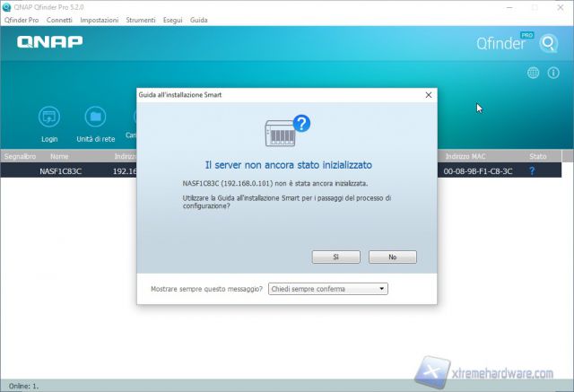This screenshot has width=574, height=392.
Task: Click the info circle icon
Action: click(x=552, y=73)
